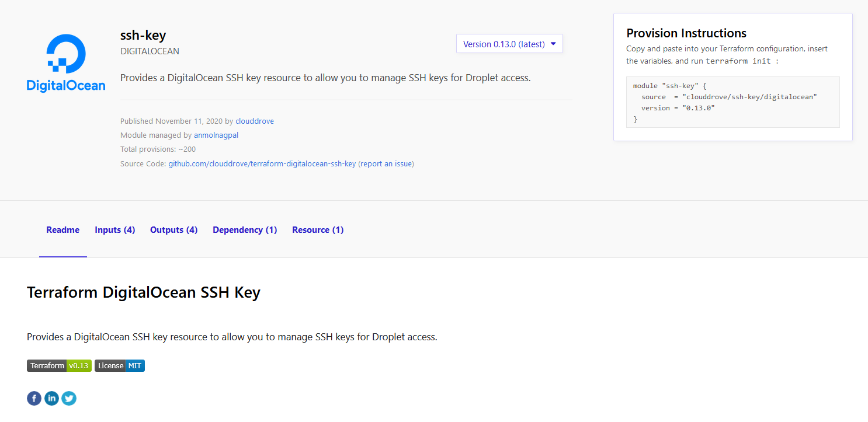Image resolution: width=868 pixels, height=422 pixels.
Task: Open the GitHub source code link
Action: point(262,164)
